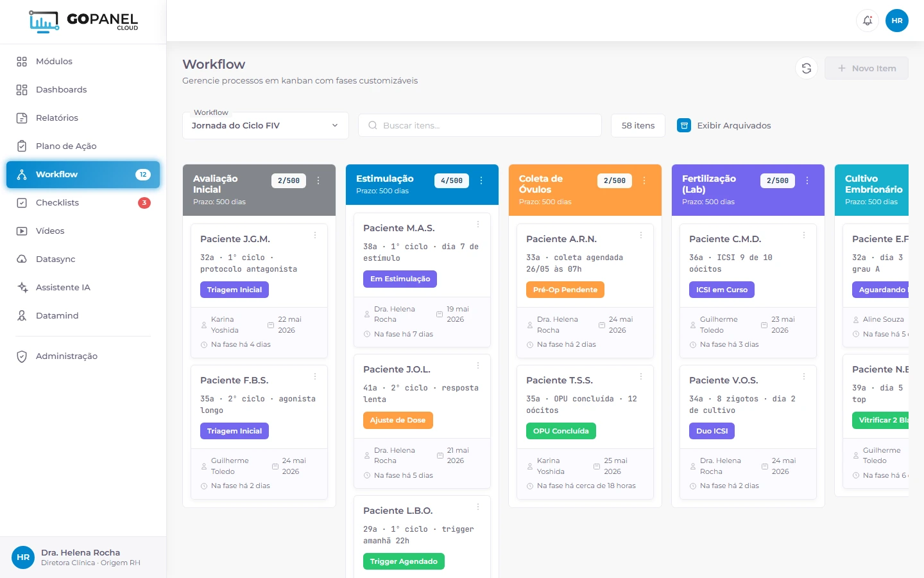The width and height of the screenshot is (924, 578).
Task: Click the Módulos grid icon
Action: point(22,62)
